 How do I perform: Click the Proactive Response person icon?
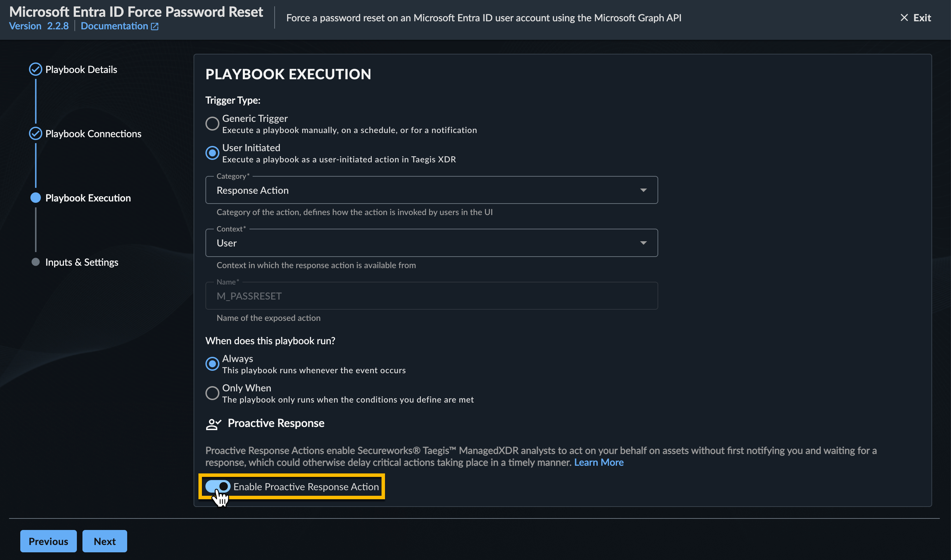coord(213,424)
